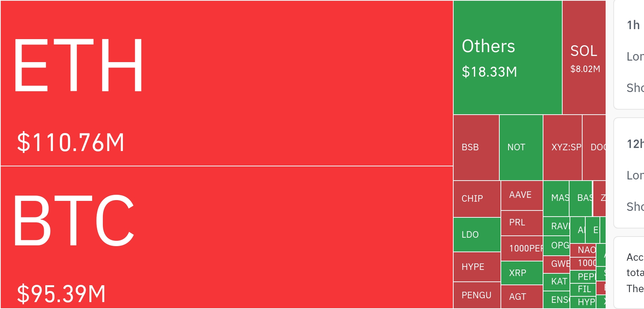Select the green LDO tile
This screenshot has height=309, width=644.
coord(477,235)
